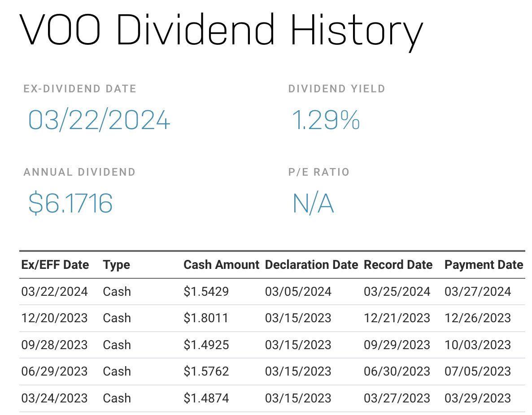Click ex-date 12/20/2023
This screenshot has height=415, width=532.
[x=54, y=318]
